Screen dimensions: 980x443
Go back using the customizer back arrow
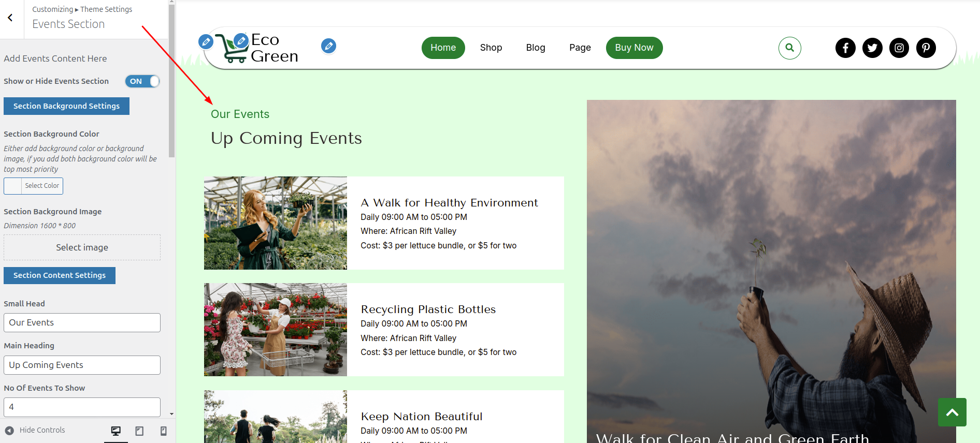[x=10, y=18]
